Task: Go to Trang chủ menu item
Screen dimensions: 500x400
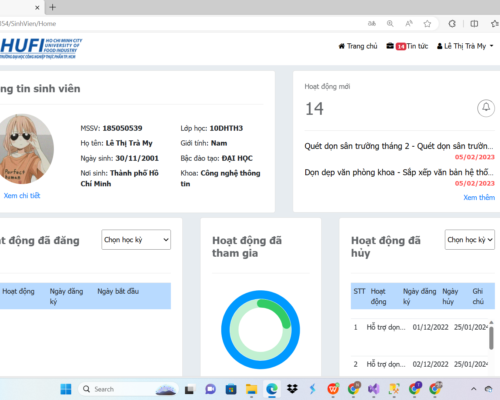Action: pyautogui.click(x=358, y=46)
